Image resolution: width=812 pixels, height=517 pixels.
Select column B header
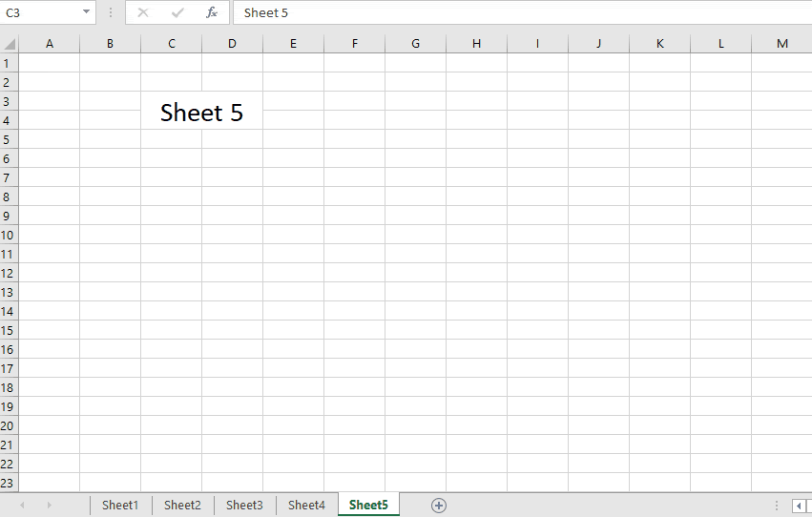pos(110,44)
